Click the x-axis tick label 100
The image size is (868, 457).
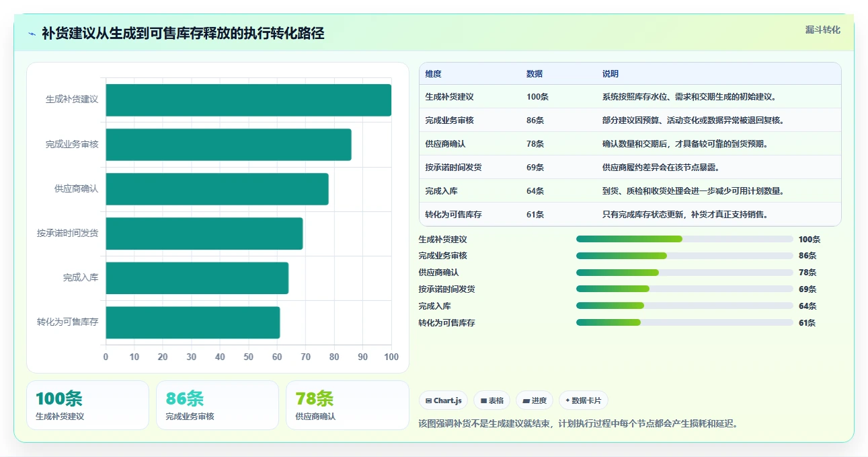(391, 357)
